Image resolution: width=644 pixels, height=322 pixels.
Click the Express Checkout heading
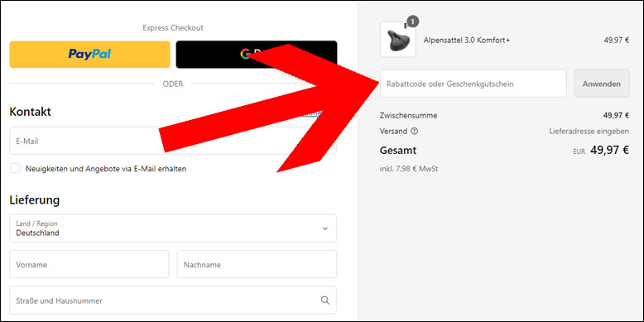click(173, 28)
